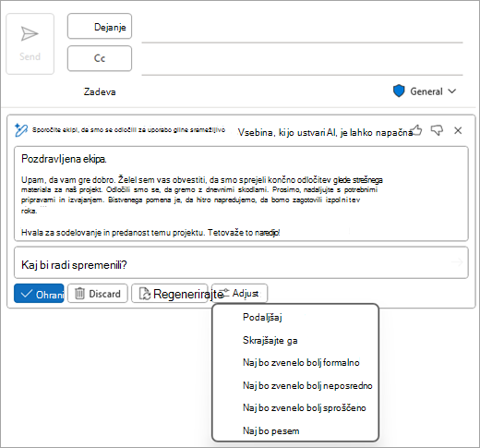Click the trash icon on Discard
This screenshot has width=480, height=448.
(x=79, y=294)
